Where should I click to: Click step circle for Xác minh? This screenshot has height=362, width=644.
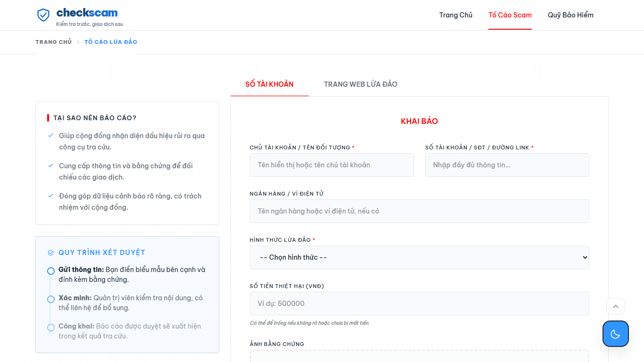51,299
